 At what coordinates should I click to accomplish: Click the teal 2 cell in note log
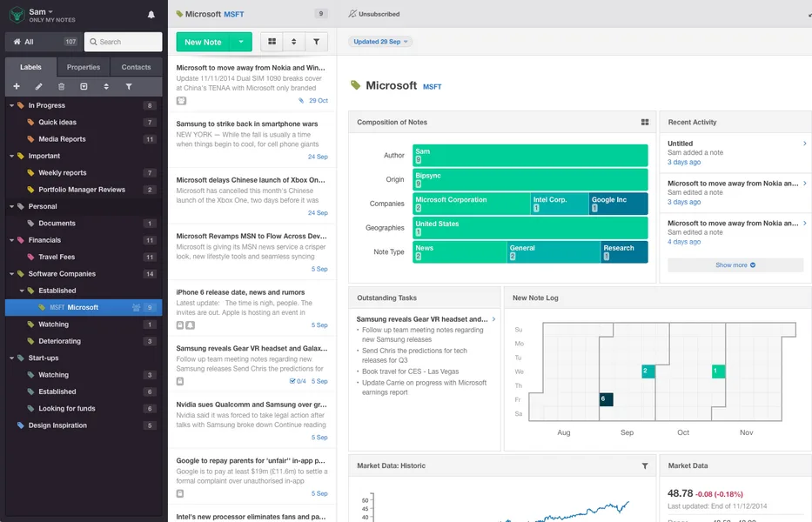(x=648, y=371)
